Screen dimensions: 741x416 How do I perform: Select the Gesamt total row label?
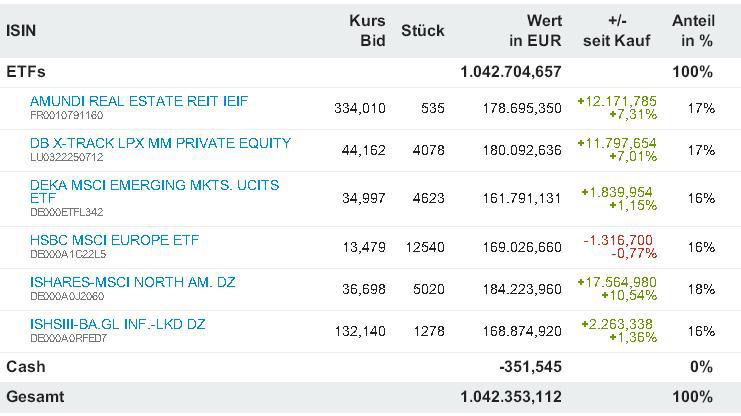click(x=35, y=396)
